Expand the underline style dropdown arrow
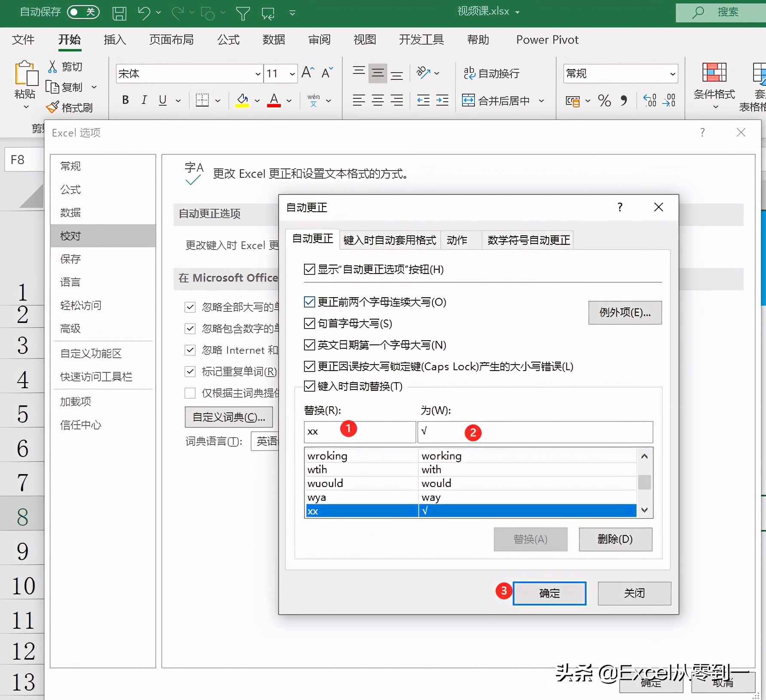The width and height of the screenshot is (766, 700). 178,101
